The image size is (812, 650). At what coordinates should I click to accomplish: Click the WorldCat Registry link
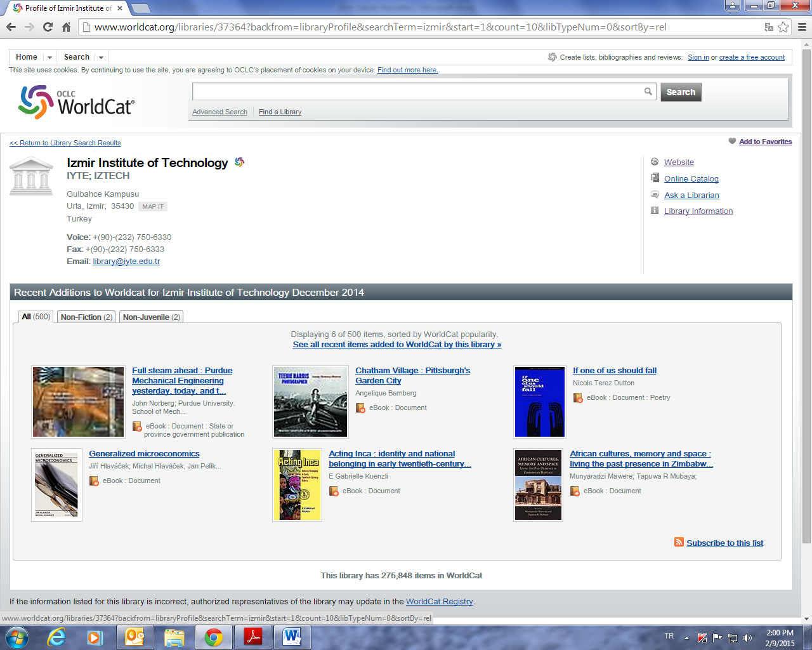coord(439,601)
